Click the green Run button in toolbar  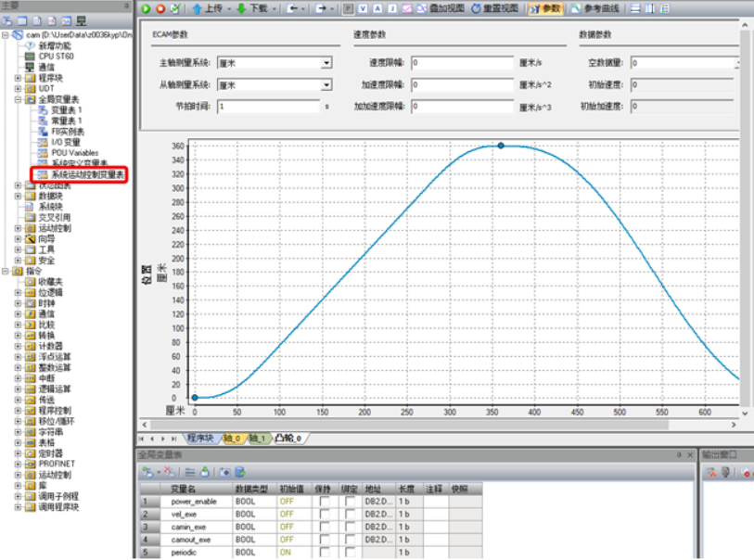(147, 8)
